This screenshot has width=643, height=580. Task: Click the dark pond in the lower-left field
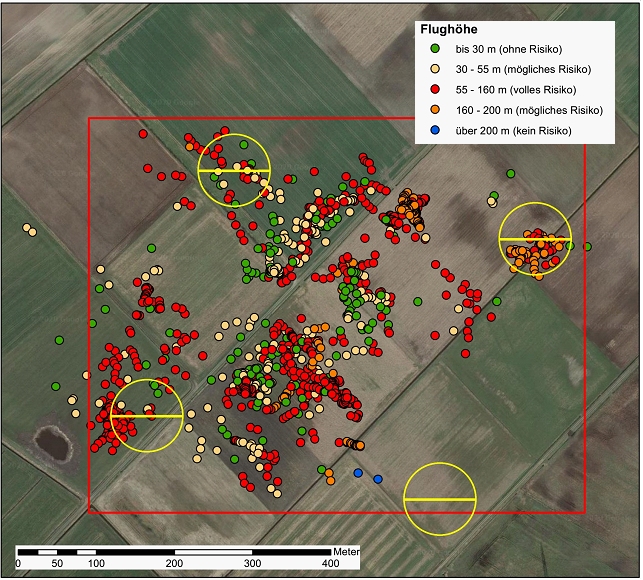(53, 443)
